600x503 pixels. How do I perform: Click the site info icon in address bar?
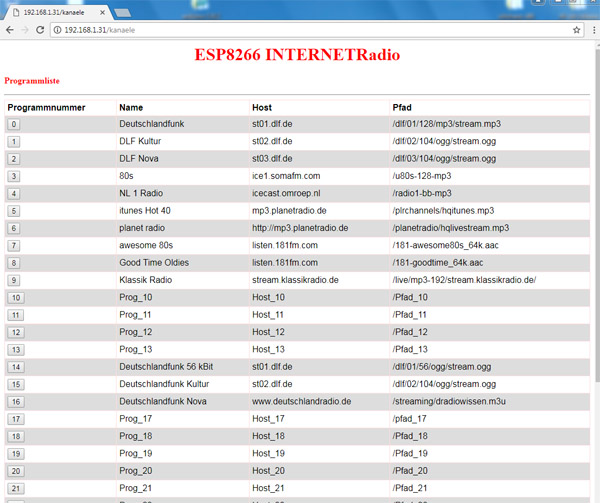[58, 31]
